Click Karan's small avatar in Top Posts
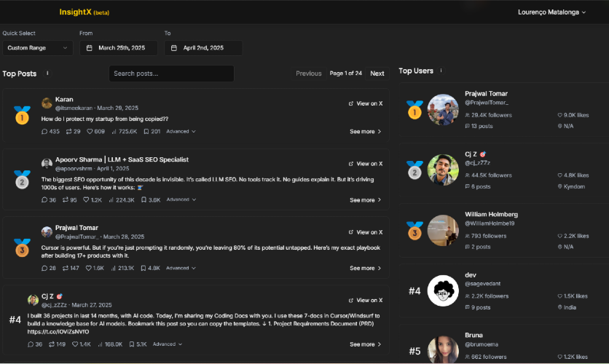 47,103
